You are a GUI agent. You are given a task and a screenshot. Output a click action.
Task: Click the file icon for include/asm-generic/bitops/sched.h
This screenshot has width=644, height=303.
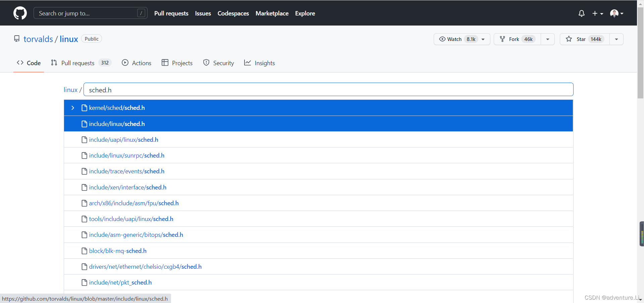84,235
